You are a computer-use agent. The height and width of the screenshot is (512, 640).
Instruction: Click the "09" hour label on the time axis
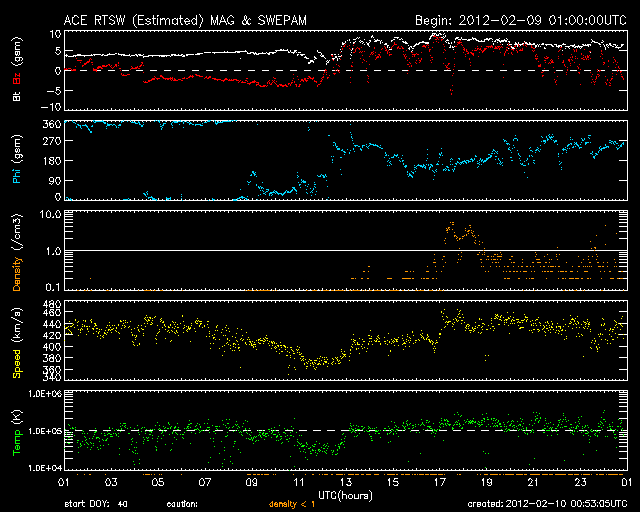tap(251, 483)
